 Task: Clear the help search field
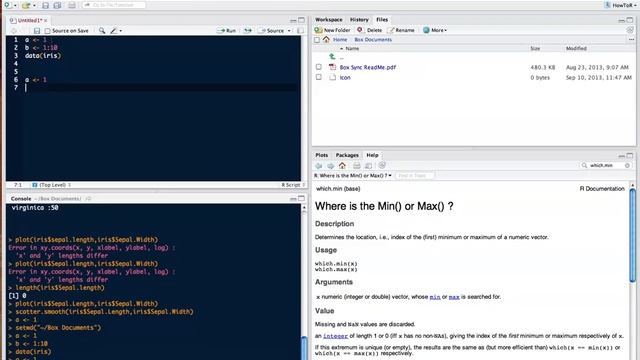[627, 165]
